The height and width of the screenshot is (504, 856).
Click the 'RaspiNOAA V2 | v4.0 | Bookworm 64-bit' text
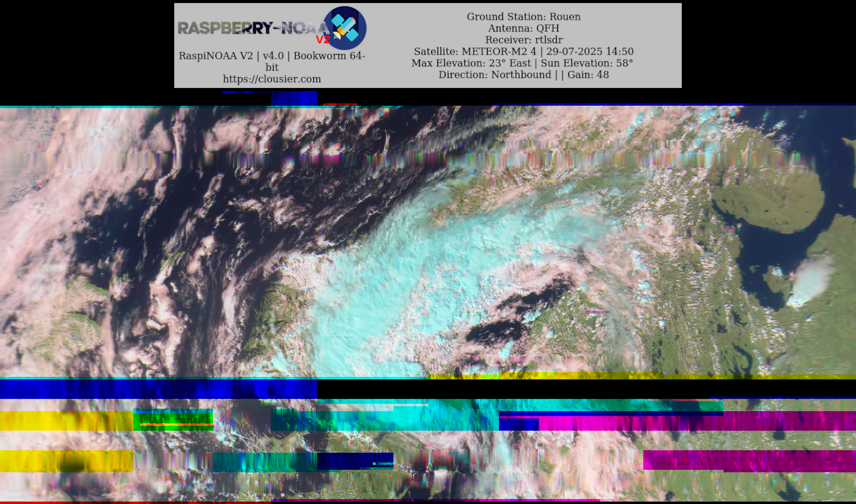[x=272, y=61]
